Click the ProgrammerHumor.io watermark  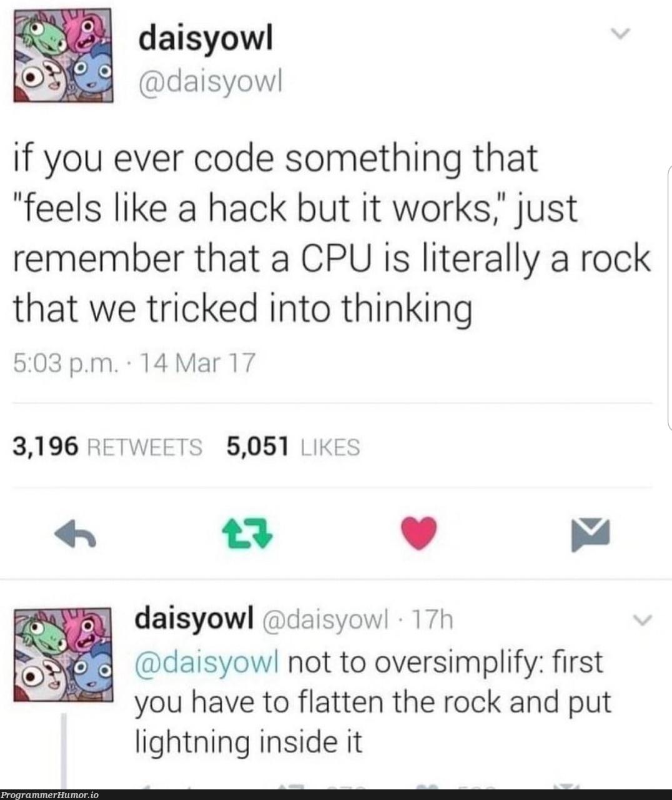pyautogui.click(x=49, y=795)
